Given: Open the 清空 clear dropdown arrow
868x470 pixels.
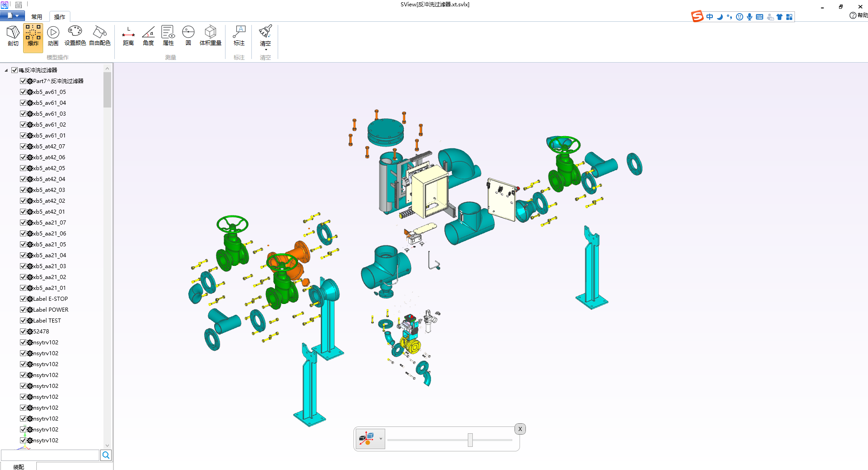Looking at the screenshot, I should point(265,50).
